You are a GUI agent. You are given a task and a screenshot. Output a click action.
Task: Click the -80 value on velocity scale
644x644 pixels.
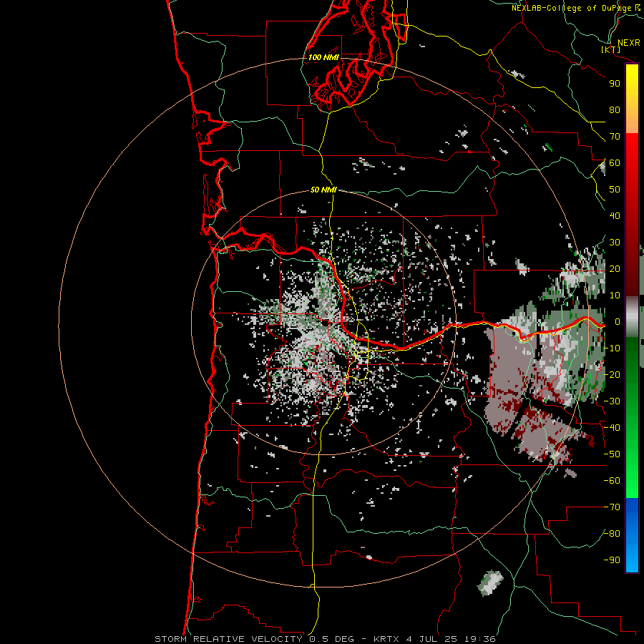click(612, 534)
